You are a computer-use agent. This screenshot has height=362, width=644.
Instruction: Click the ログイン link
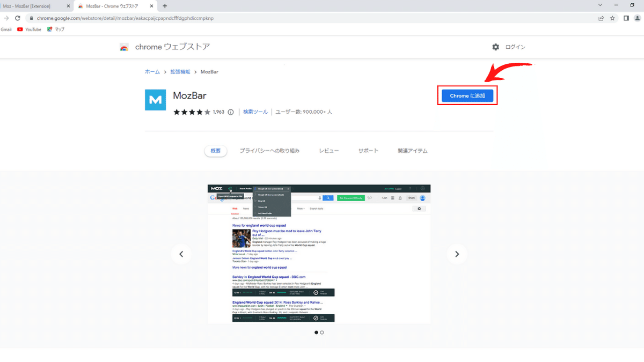tap(515, 47)
